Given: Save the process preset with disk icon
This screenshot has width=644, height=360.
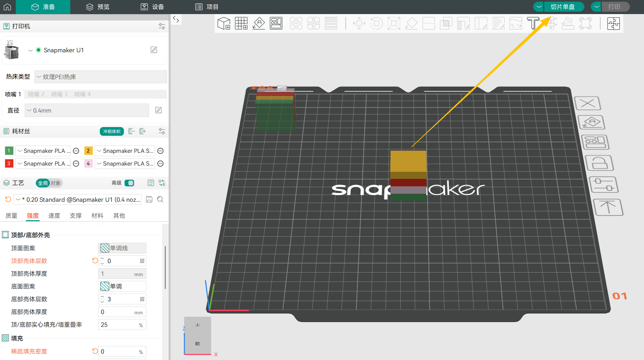Looking at the screenshot, I should [x=149, y=199].
